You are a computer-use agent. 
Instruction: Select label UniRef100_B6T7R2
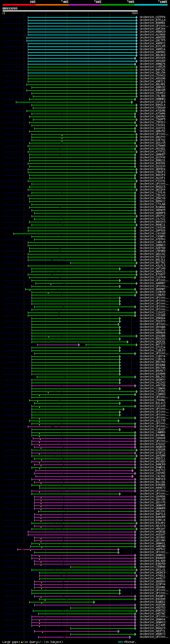[152, 263]
